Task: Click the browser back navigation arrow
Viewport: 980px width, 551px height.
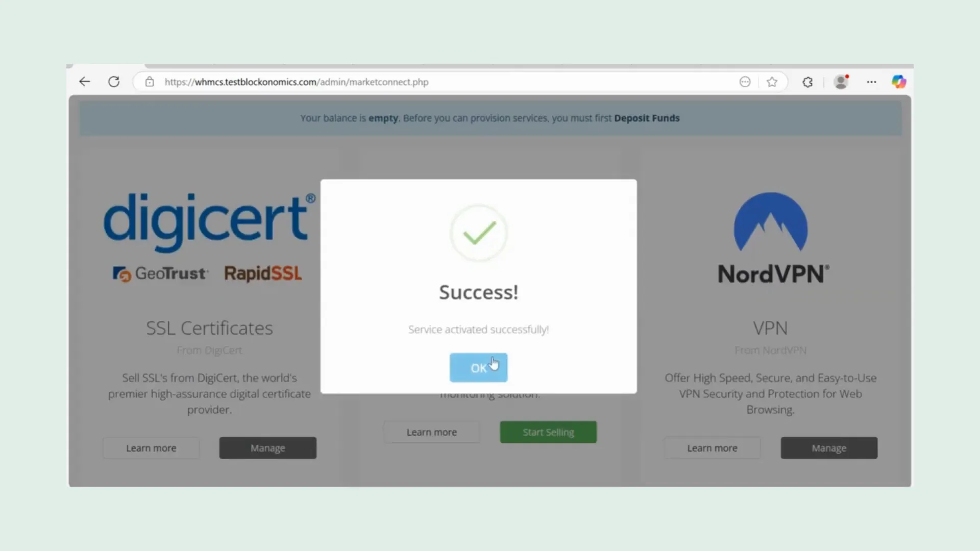Action: (85, 82)
